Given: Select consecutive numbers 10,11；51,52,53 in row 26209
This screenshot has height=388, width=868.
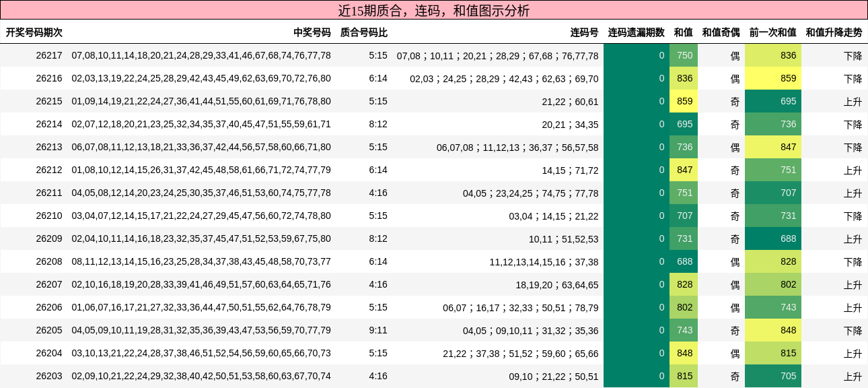Looking at the screenshot, I should coord(563,238).
